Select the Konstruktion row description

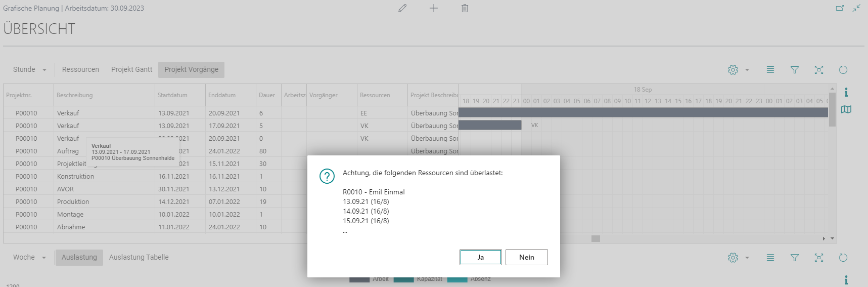point(75,176)
